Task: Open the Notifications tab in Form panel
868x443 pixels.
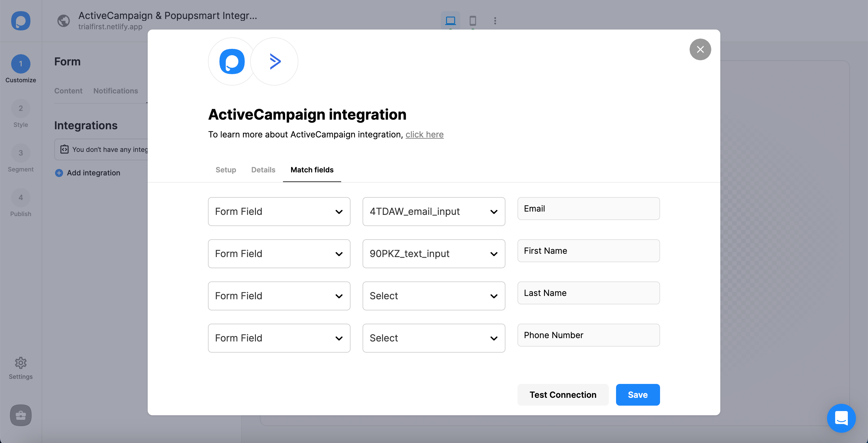Action: point(115,91)
